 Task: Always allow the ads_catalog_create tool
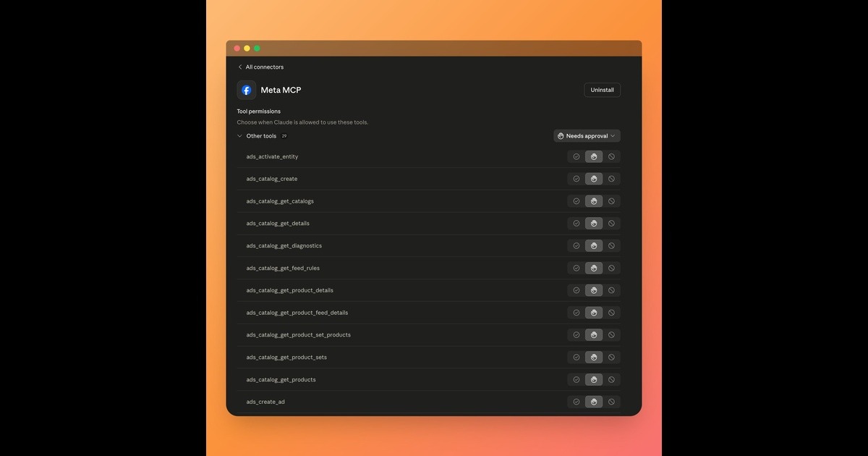tap(576, 179)
